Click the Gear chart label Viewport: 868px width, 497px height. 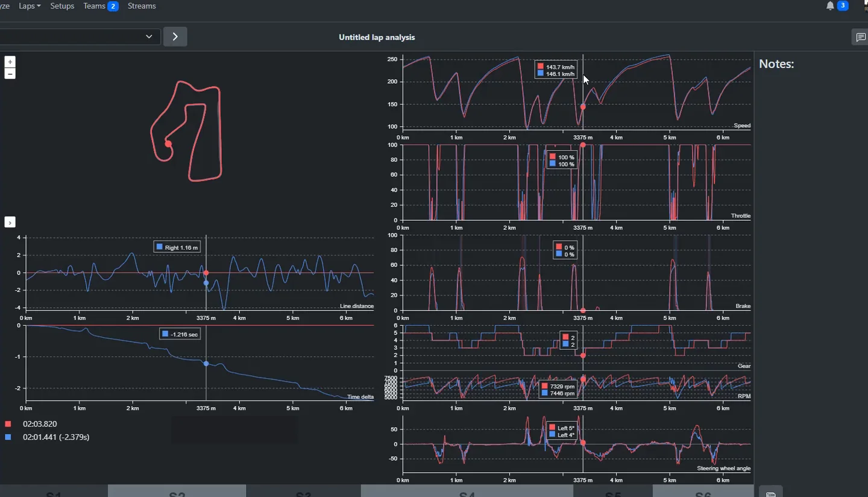[x=744, y=366]
